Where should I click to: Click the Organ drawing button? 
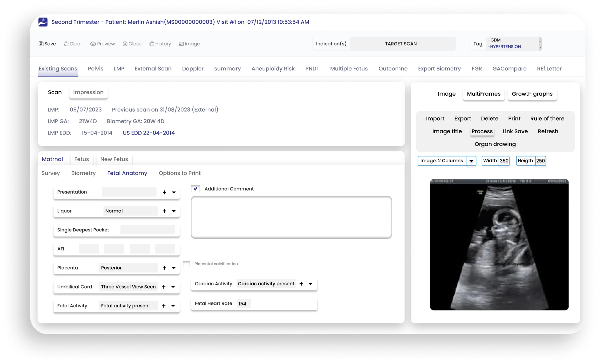495,144
